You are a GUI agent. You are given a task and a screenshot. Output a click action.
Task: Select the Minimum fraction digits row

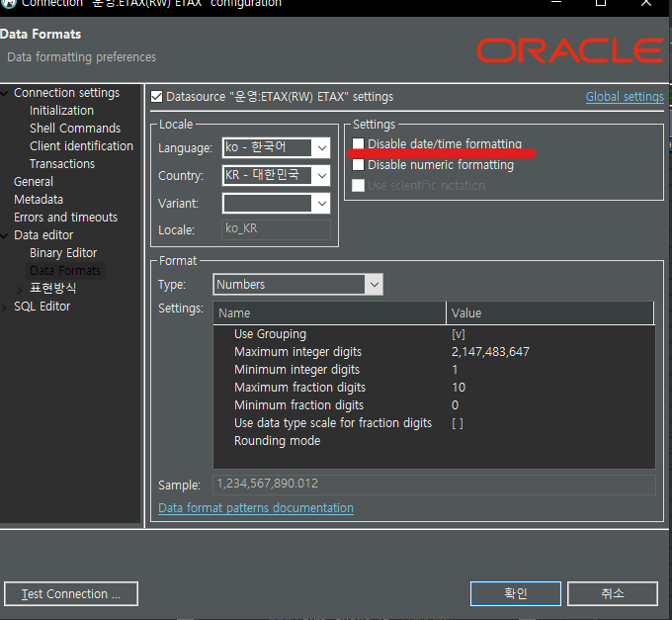click(x=434, y=405)
